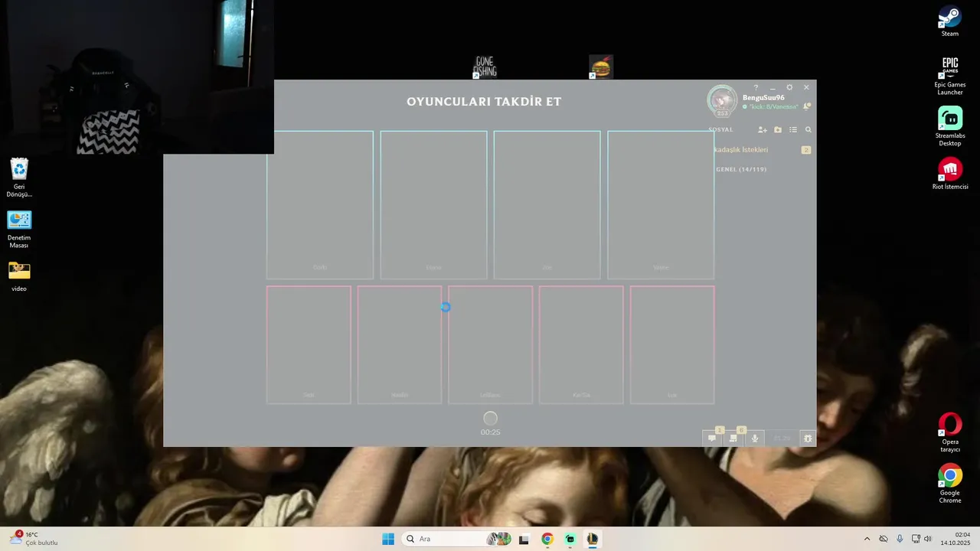Click the system tray microphone icon
Image resolution: width=980 pixels, height=551 pixels.
(900, 539)
